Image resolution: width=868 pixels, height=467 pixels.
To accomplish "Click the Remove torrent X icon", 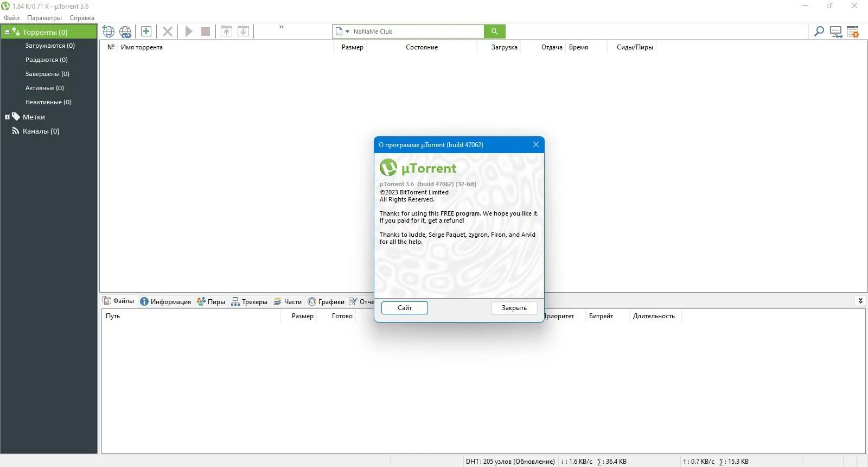I will pyautogui.click(x=168, y=31).
